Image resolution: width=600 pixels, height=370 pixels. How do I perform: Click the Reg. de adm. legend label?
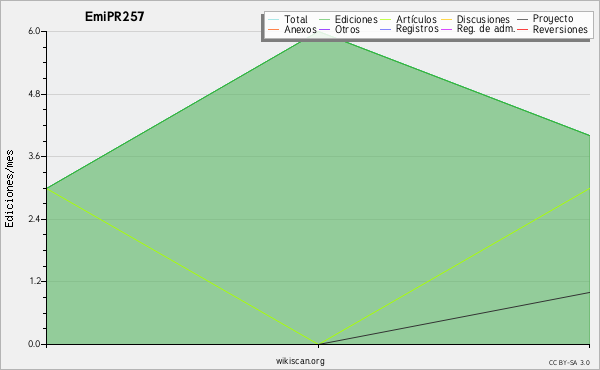point(486,29)
